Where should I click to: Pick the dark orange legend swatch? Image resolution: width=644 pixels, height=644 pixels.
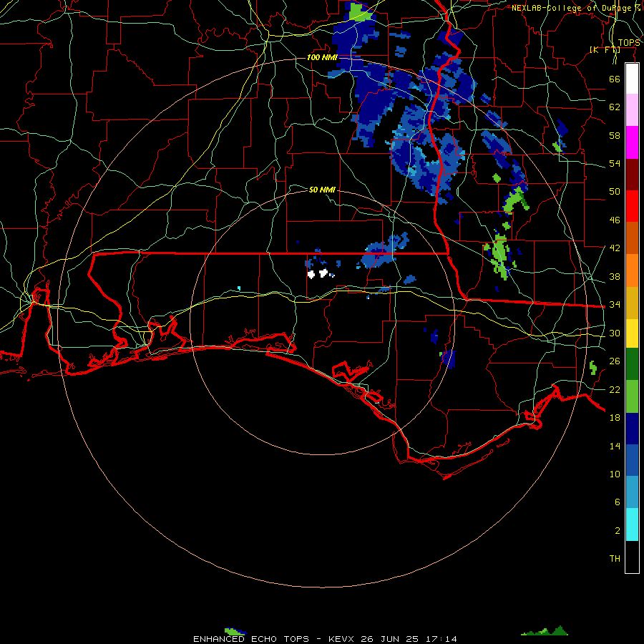point(632,238)
